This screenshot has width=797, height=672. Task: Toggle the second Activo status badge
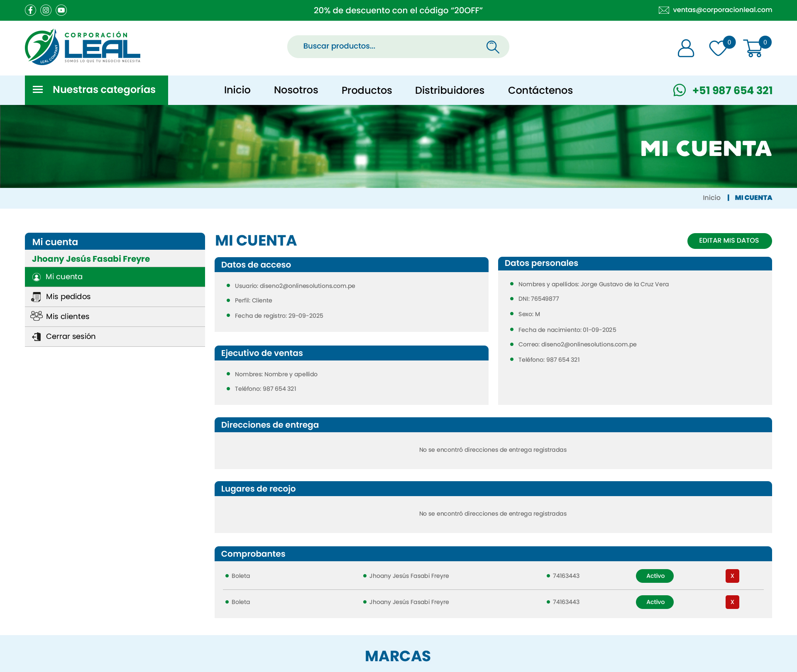[x=655, y=602]
